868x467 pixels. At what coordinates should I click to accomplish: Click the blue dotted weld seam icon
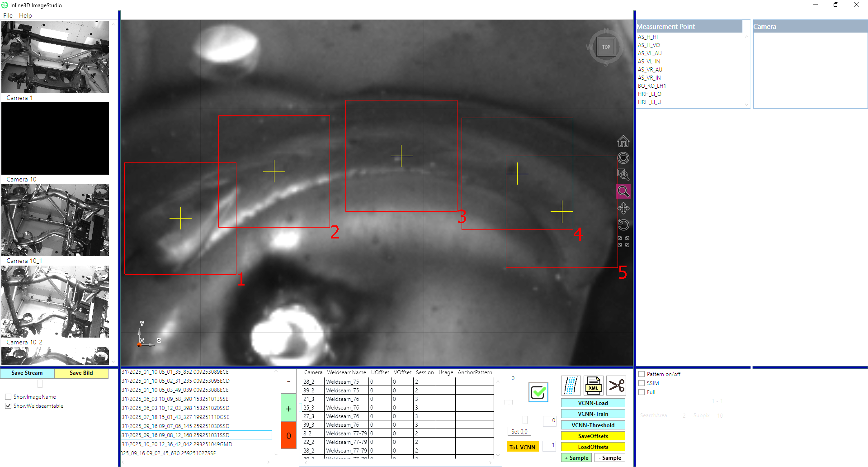pos(571,386)
